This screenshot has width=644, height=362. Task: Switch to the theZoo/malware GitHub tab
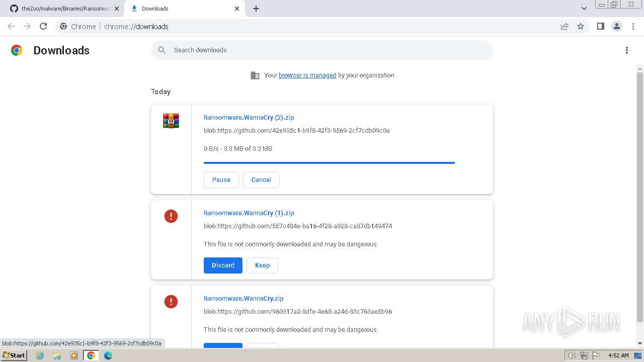pos(64,9)
